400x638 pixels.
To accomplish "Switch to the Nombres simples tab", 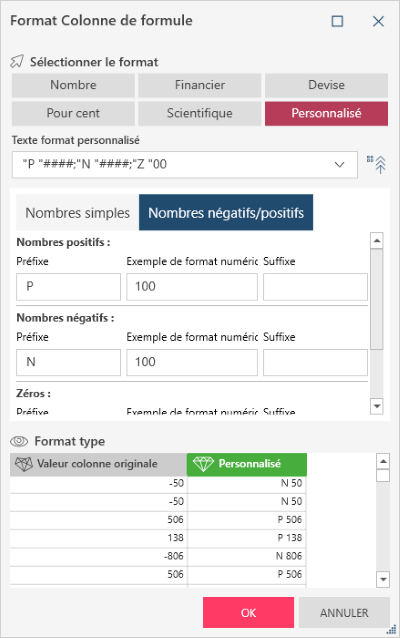I will [x=78, y=213].
